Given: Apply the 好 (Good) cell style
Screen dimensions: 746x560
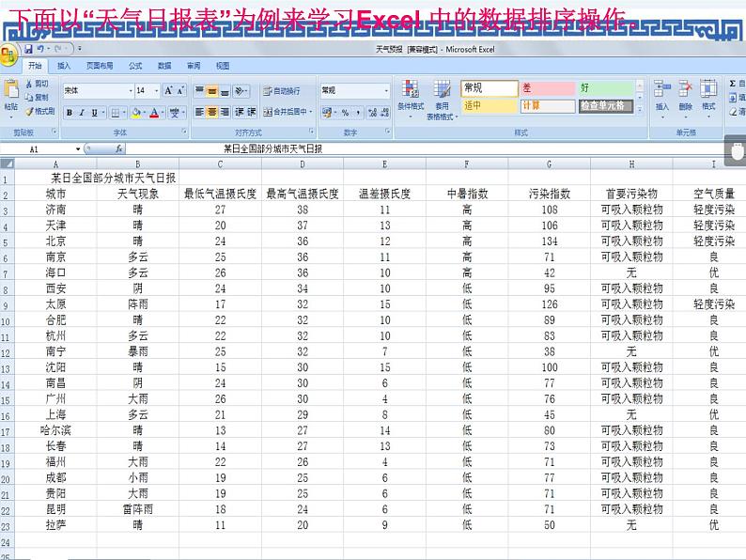Looking at the screenshot, I should (606, 88).
